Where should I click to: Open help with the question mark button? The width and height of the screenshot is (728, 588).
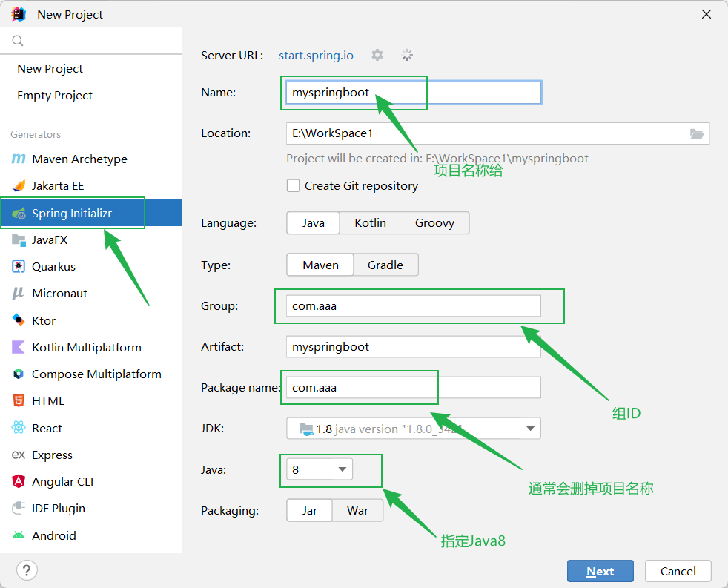point(27,570)
